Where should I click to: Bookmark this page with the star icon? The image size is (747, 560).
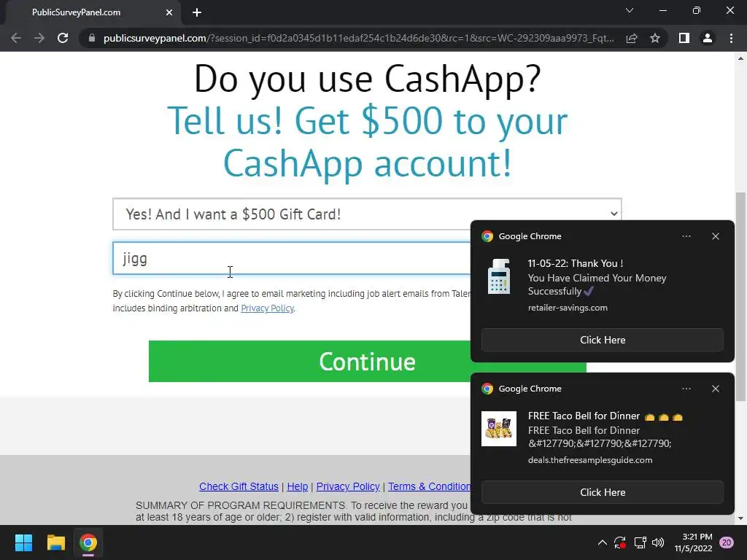tap(655, 38)
